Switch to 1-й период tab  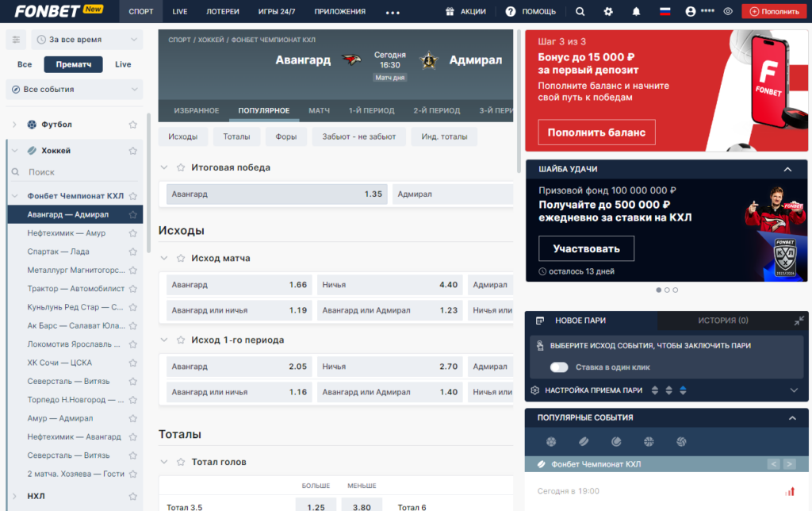pyautogui.click(x=371, y=110)
